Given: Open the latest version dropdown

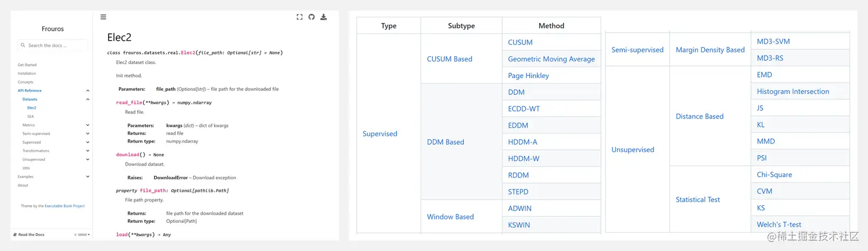Looking at the screenshot, I should tap(82, 234).
